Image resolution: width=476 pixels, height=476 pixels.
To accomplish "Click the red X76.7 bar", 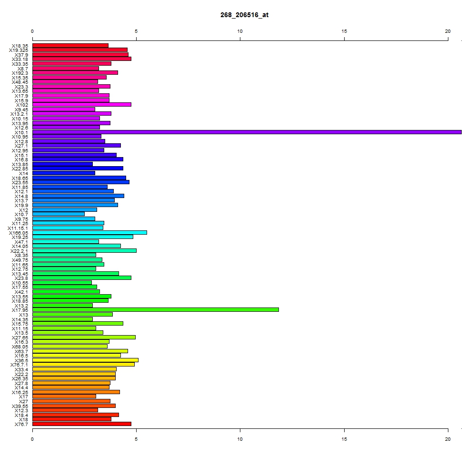I will (x=82, y=424).
